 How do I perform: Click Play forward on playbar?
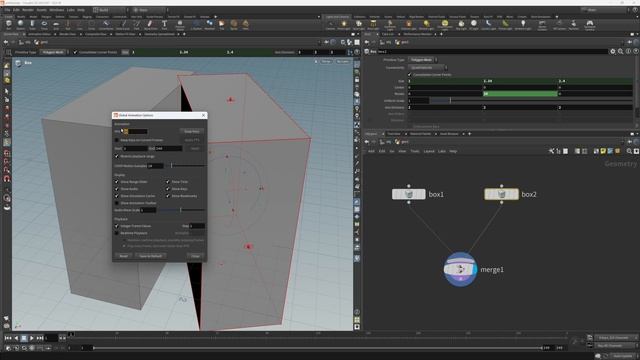click(x=31, y=338)
